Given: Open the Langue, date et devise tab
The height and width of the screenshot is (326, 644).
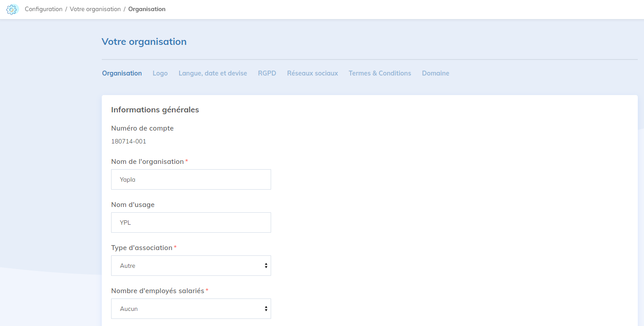Looking at the screenshot, I should tap(212, 73).
